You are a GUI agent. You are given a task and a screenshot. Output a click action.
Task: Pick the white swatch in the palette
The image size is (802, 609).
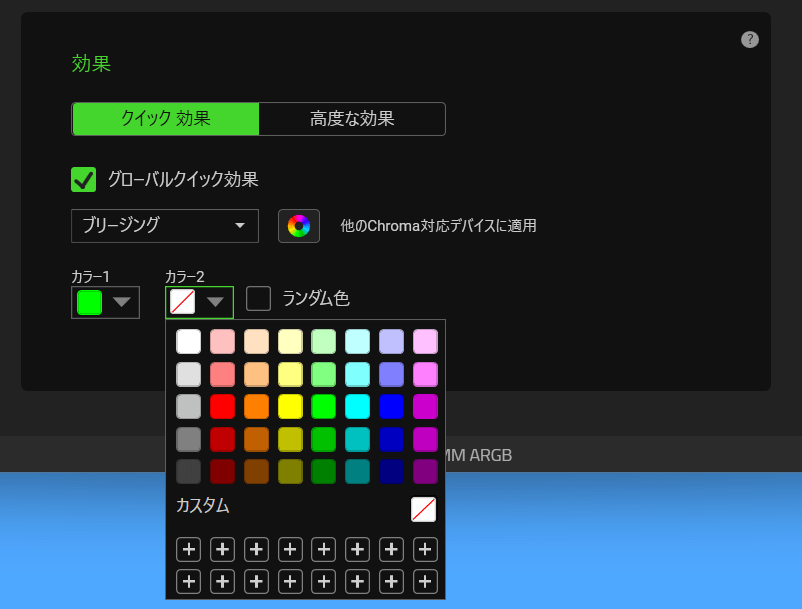[188, 342]
